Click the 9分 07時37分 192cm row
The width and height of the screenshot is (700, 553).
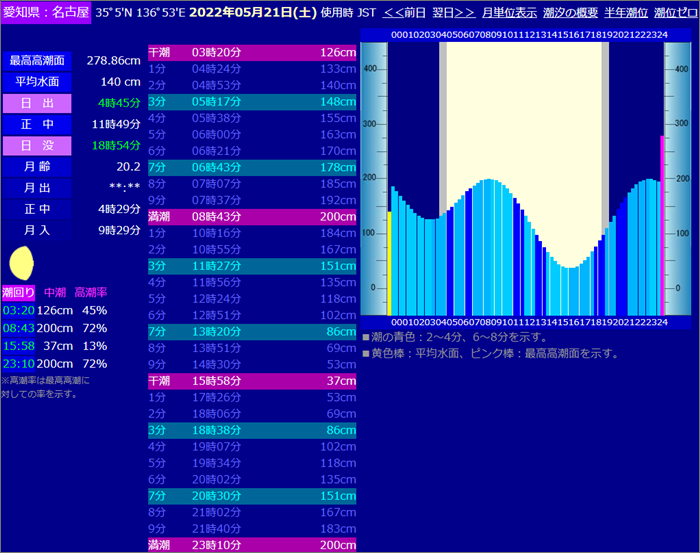(252, 200)
